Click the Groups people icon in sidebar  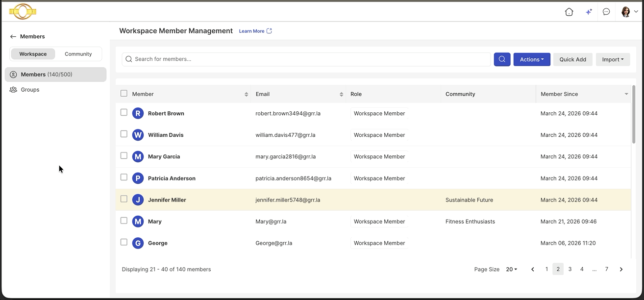[x=13, y=90]
